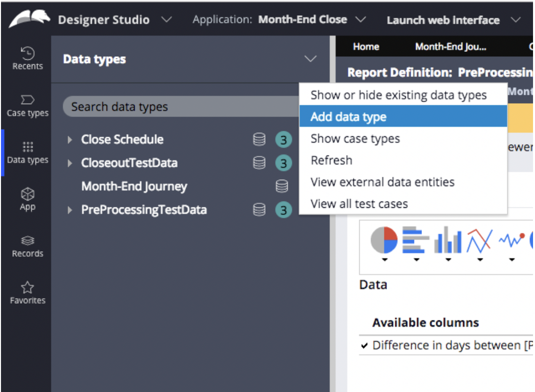Click database icon for PreProcessingTestData

click(x=259, y=209)
